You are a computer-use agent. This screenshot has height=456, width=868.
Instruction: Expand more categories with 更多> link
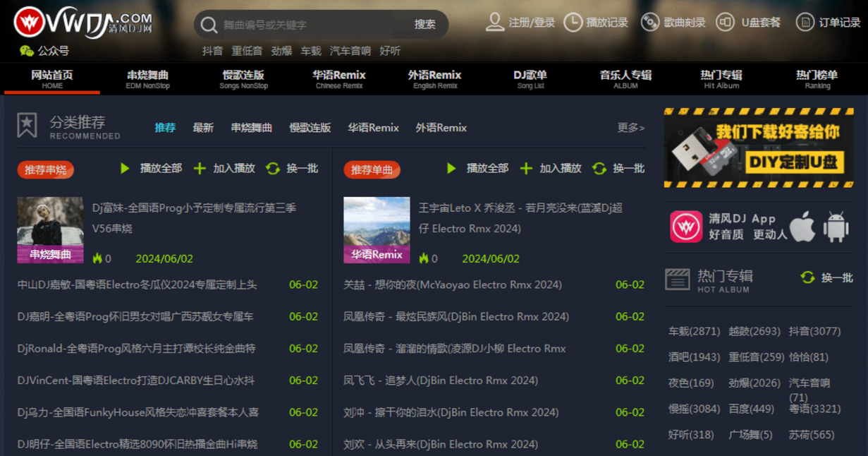[630, 128]
